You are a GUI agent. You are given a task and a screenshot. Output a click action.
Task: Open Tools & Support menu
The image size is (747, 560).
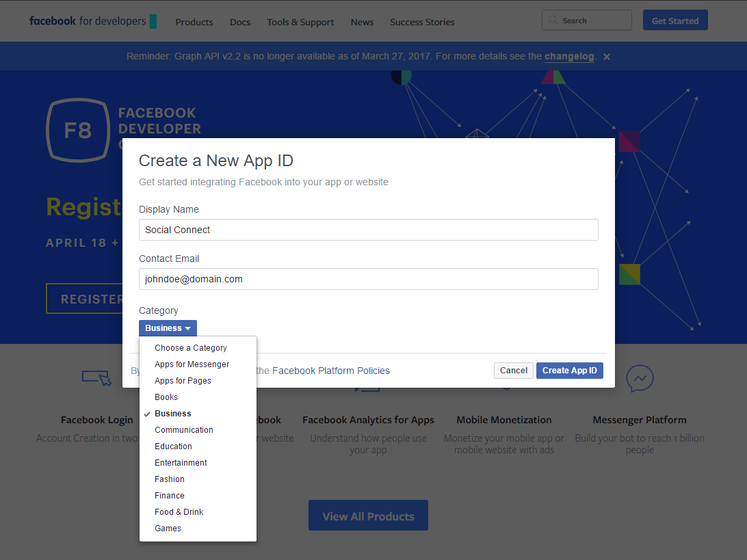click(300, 22)
